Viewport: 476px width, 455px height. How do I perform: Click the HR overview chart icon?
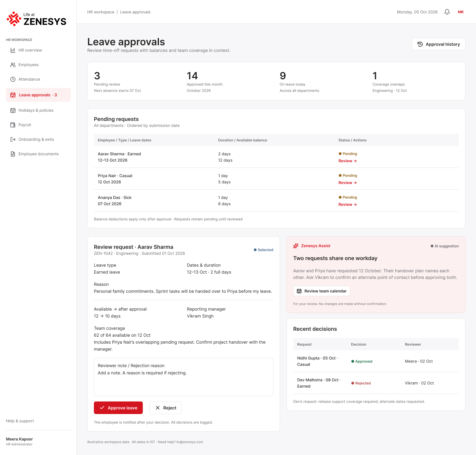(13, 50)
